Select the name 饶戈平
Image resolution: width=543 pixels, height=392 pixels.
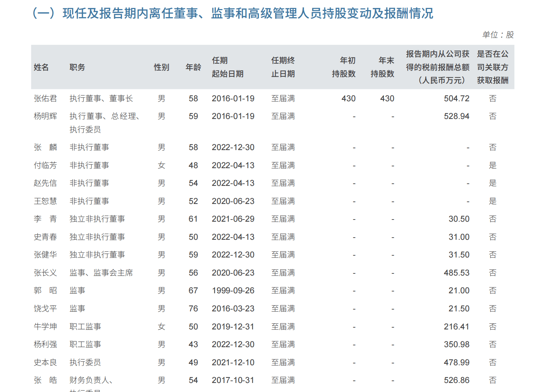coord(45,308)
